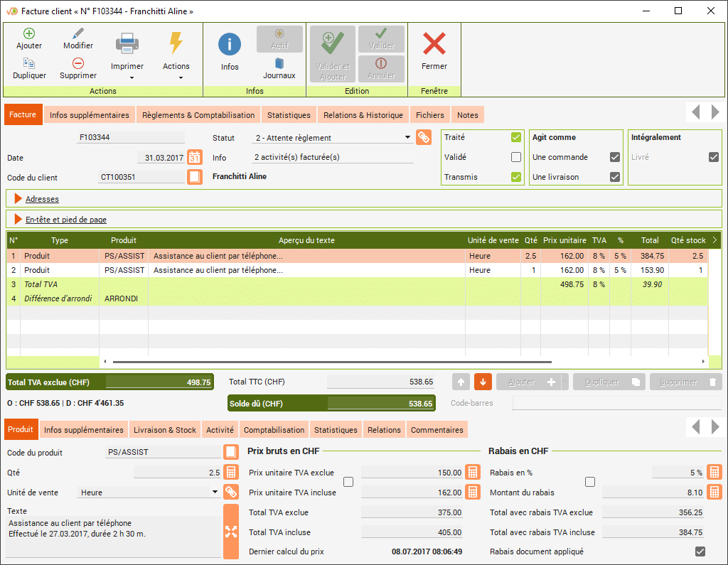Image resolution: width=728 pixels, height=565 pixels.
Task: Open the Infos blue circle icon
Action: point(230,44)
